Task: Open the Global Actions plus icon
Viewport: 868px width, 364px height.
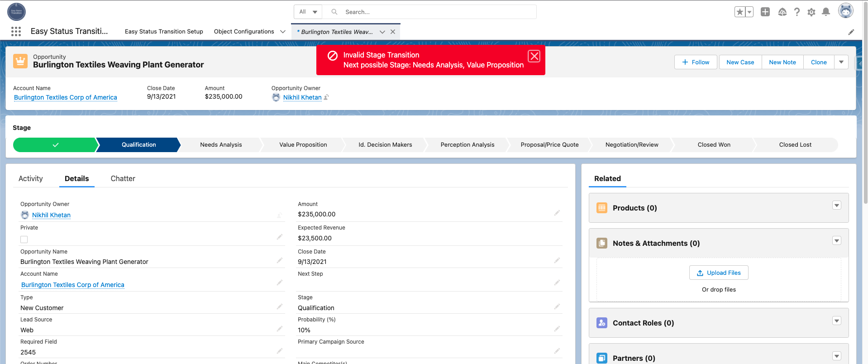Action: pos(765,12)
